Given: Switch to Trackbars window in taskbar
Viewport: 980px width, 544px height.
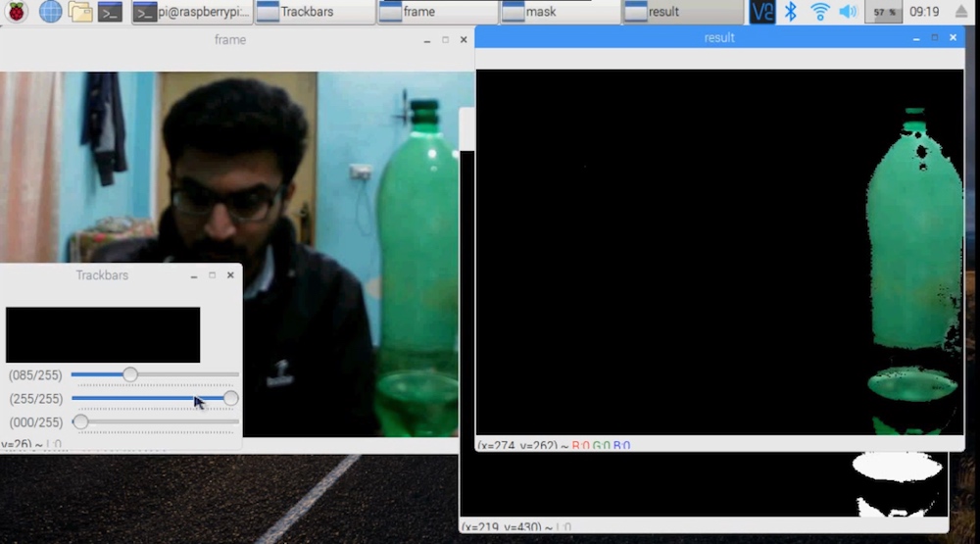Looking at the screenshot, I should click(315, 12).
